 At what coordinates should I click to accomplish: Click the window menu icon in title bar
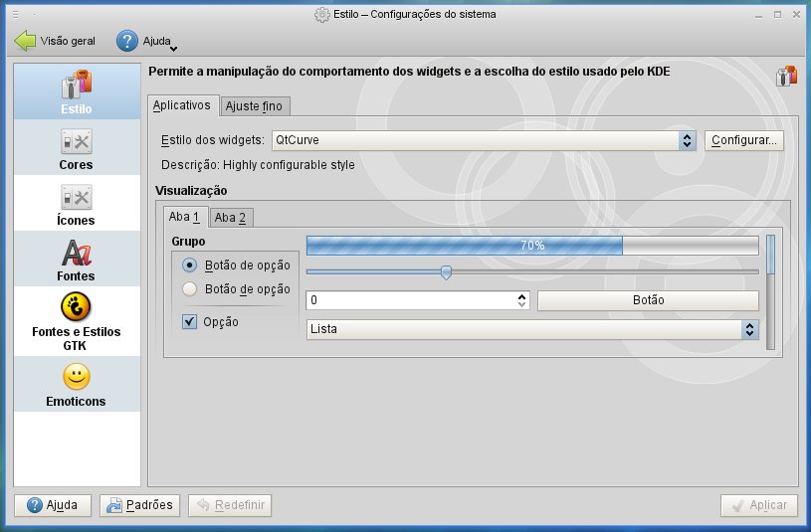(x=16, y=15)
